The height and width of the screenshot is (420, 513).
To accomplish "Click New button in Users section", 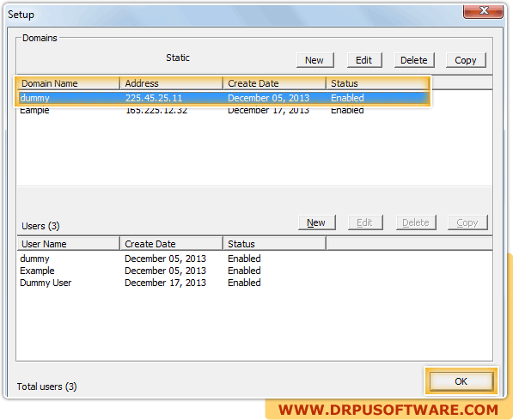I will (x=316, y=222).
